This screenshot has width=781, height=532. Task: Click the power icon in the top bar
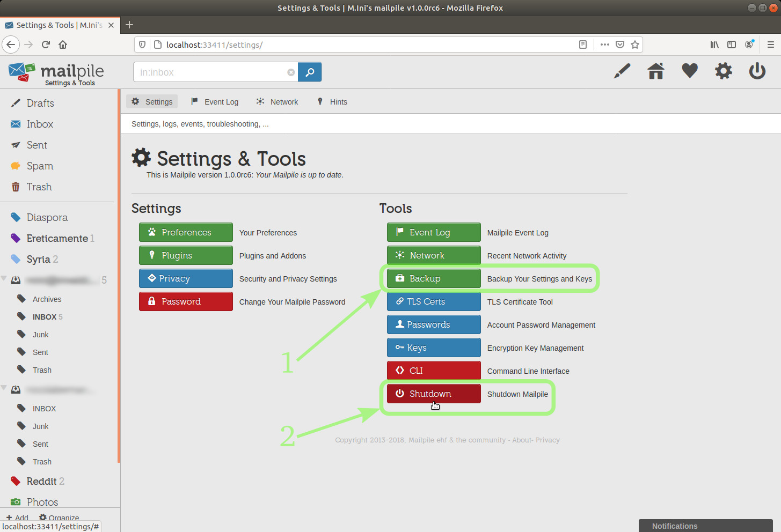(757, 71)
